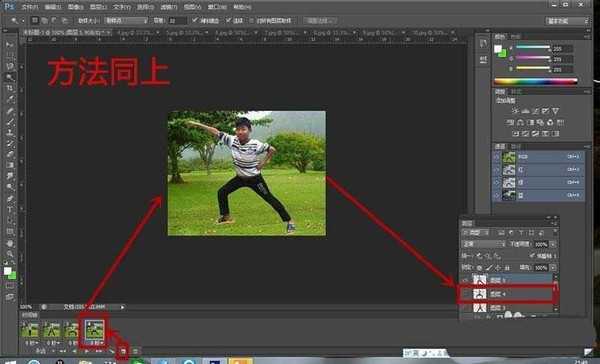Image resolution: width=600 pixels, height=364 pixels.
Task: Open the layer blend mode dropdown 正常
Action: coord(484,244)
